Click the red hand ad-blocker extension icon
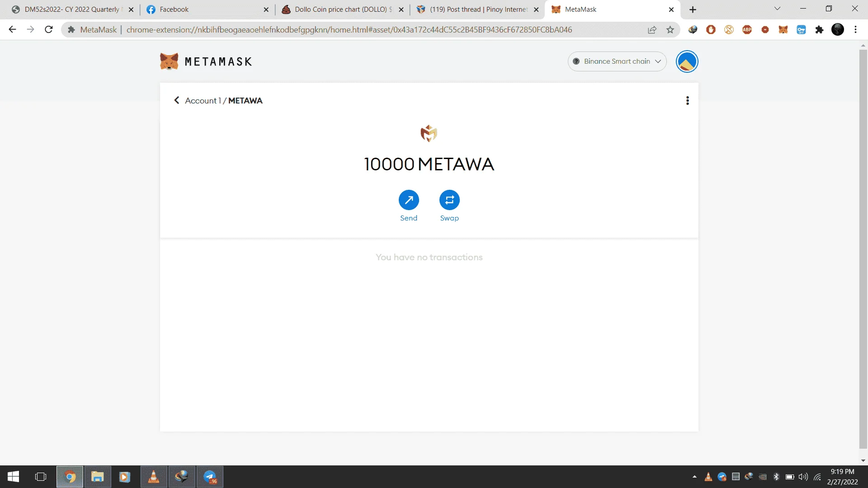The width and height of the screenshot is (868, 488). pyautogui.click(x=711, y=30)
